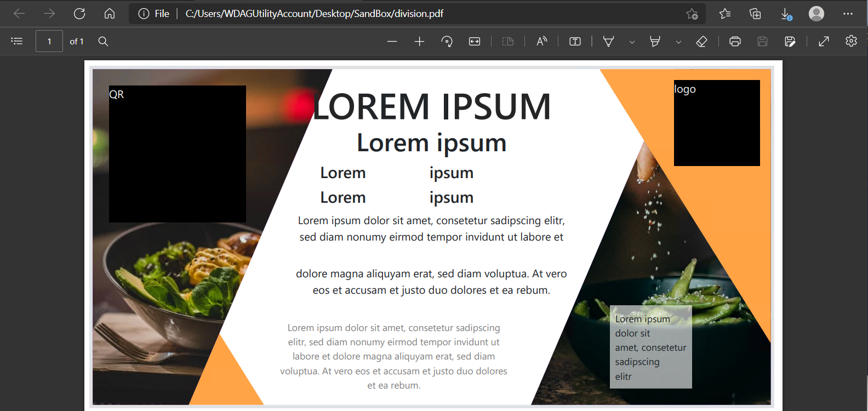Viewport: 868px width, 411px height.
Task: Zoom out of the PDF
Action: (x=392, y=41)
